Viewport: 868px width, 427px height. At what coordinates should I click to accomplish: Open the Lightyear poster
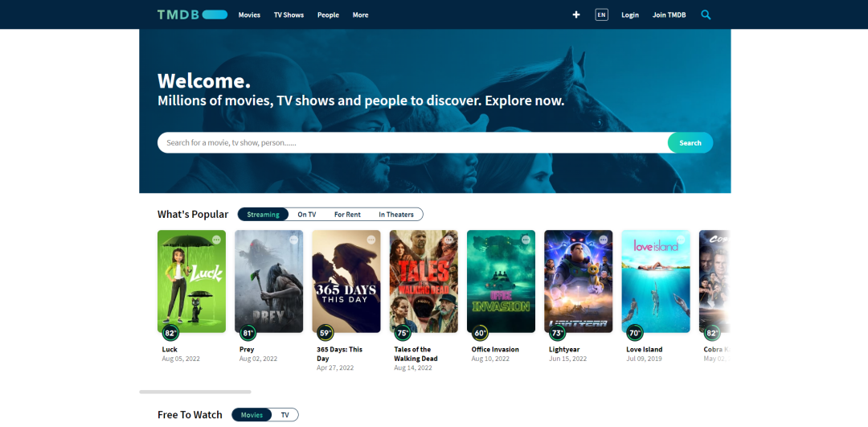coord(579,281)
